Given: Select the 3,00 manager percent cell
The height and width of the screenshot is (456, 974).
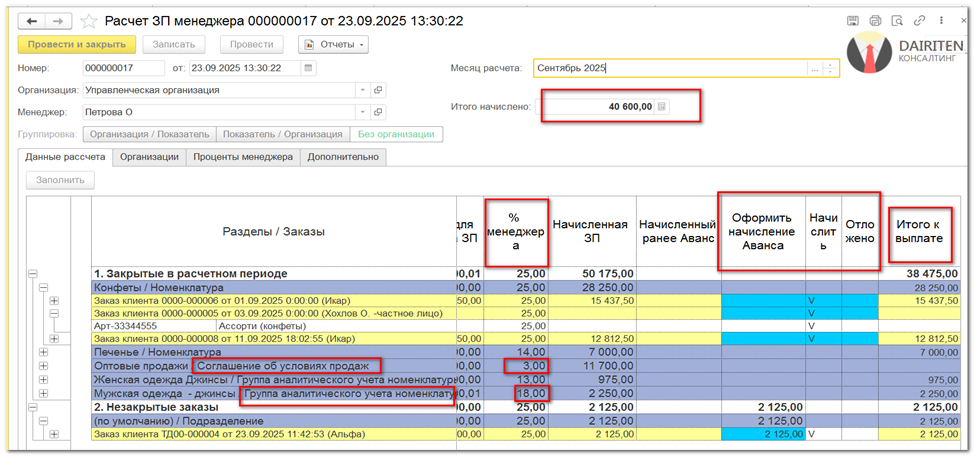Looking at the screenshot, I should point(517,365).
